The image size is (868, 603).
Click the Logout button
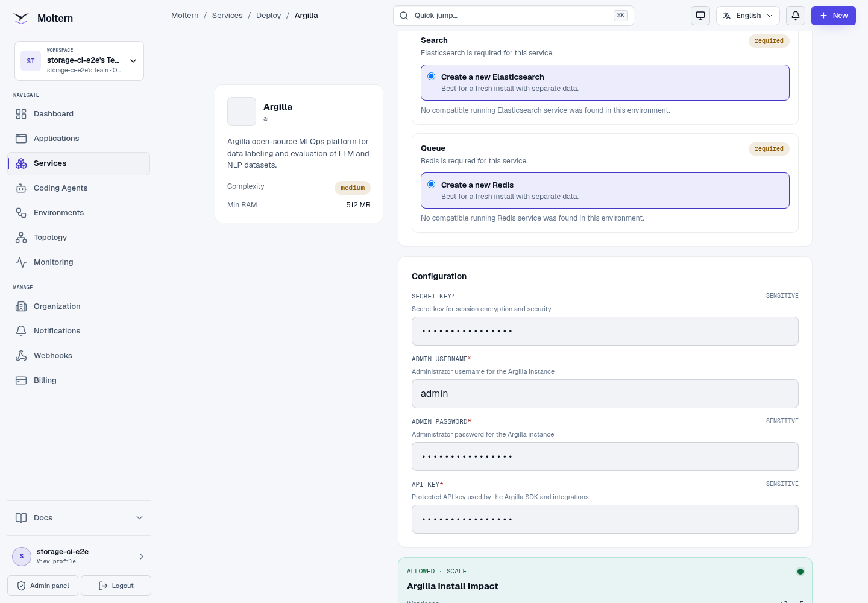pos(116,586)
